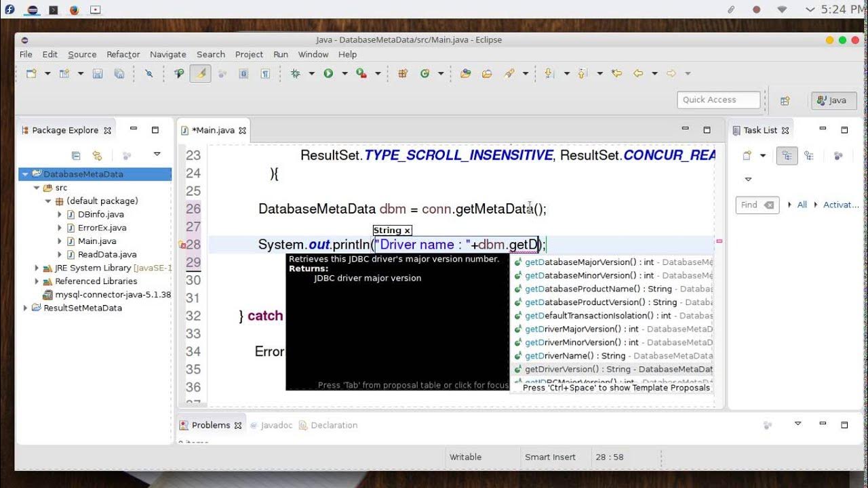This screenshot has width=868, height=488.
Task: Click the New Java Class green icon
Action: click(x=425, y=73)
